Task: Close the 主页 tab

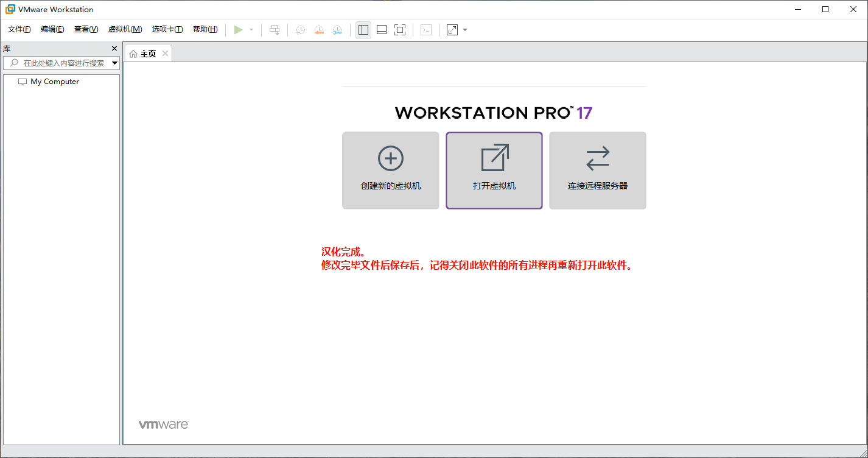Action: click(x=165, y=54)
